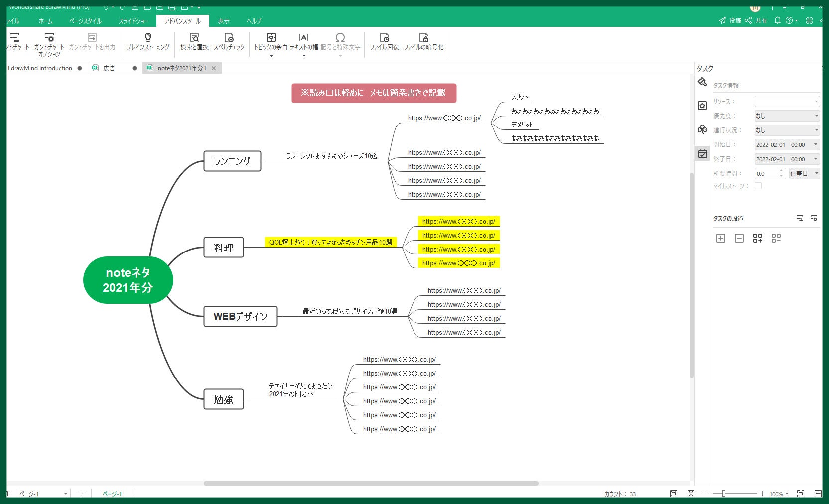829x504 pixels.
Task: Open the resource (リソース) combo box
Action: pos(787,101)
